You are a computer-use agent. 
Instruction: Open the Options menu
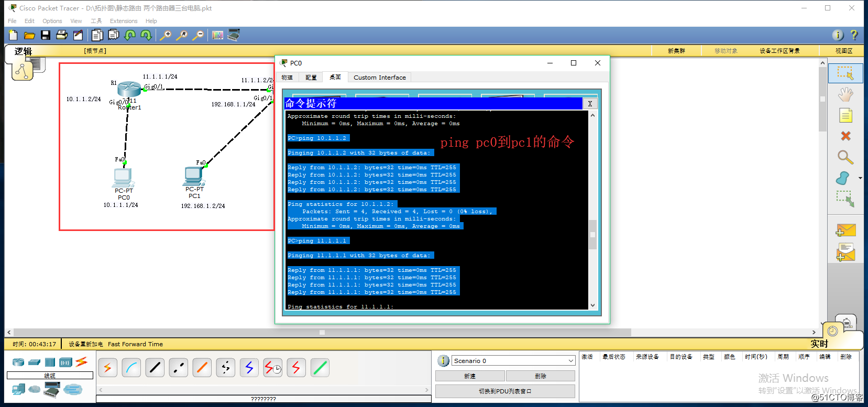pyautogui.click(x=52, y=21)
